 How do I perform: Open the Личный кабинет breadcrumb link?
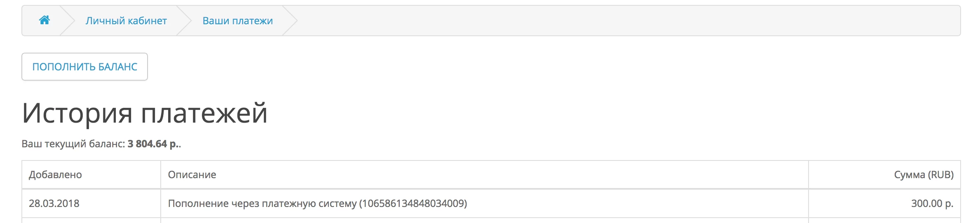tap(126, 21)
